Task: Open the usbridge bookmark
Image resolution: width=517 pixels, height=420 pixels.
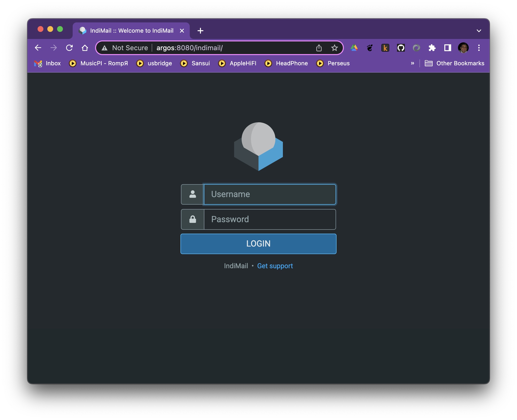Action: point(154,63)
